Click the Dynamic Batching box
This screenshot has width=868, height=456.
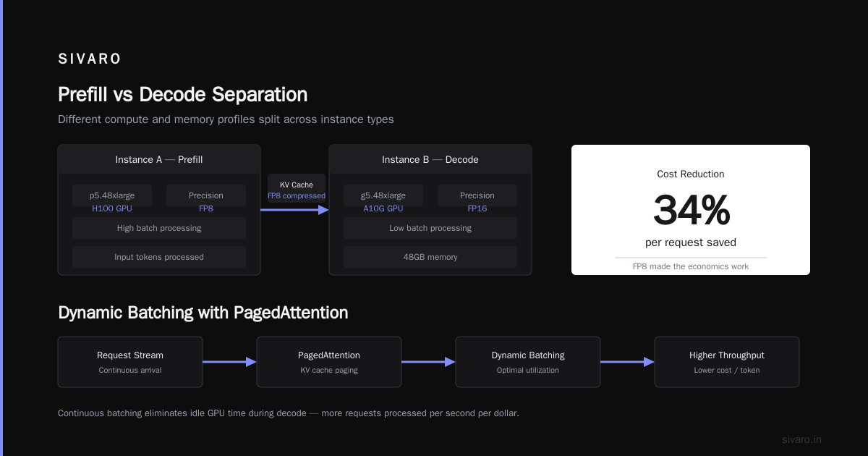[528, 362]
